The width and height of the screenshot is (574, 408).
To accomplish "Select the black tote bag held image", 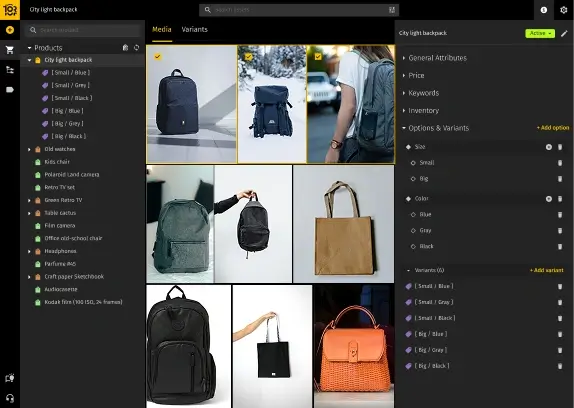I will click(272, 346).
